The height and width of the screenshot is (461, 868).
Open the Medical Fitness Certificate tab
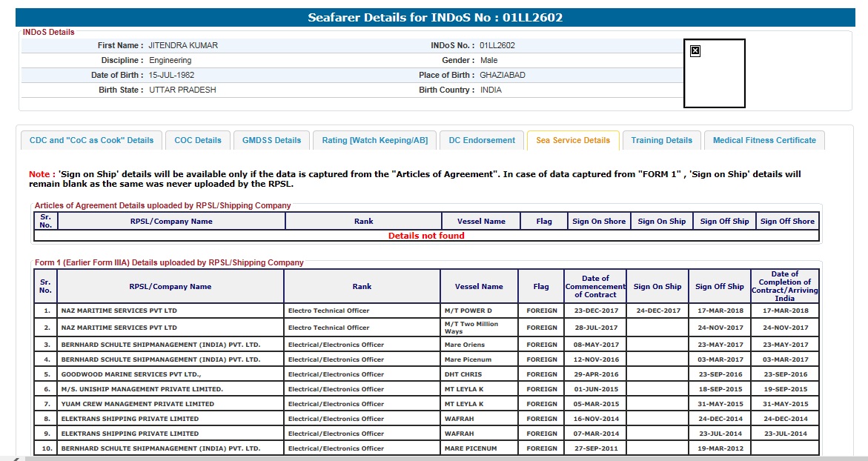764,140
